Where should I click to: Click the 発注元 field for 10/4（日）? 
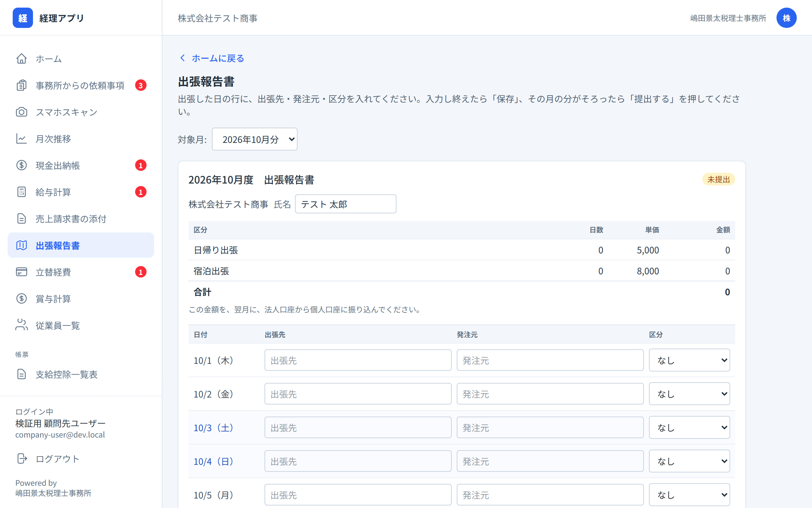click(x=550, y=461)
